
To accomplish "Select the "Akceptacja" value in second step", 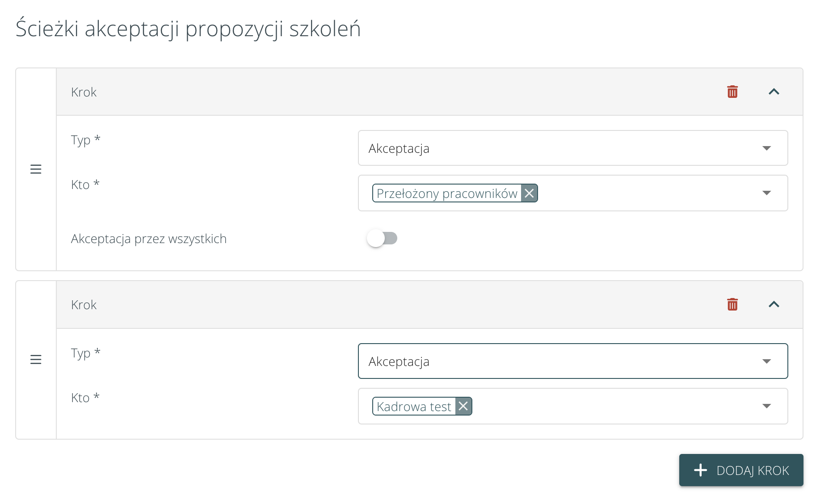I will 399,361.
